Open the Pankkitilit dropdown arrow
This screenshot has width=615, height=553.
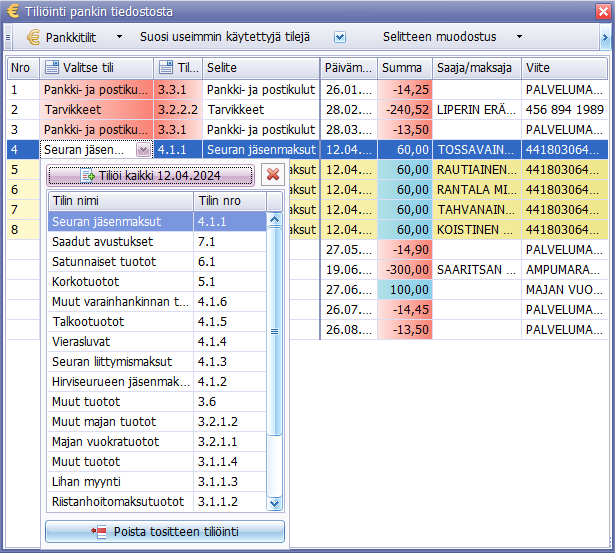pyautogui.click(x=120, y=37)
